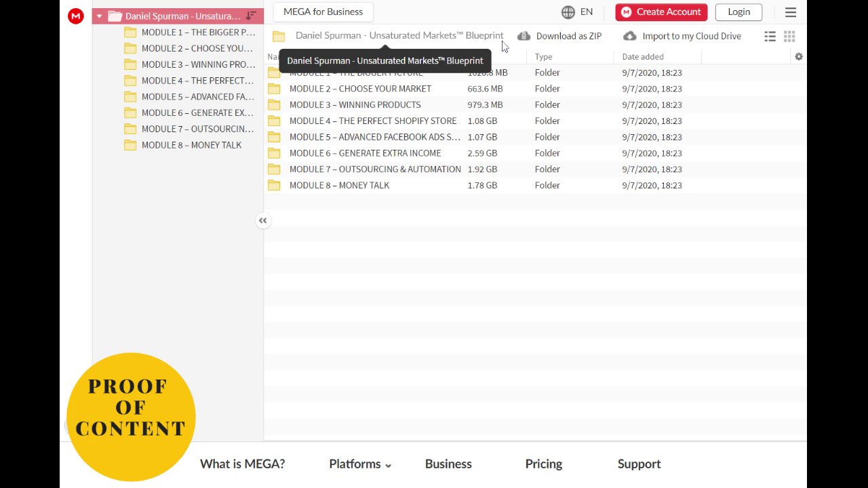Click sidebar folder icon for MODULE 7
This screenshot has width=868, height=488.
click(x=130, y=129)
